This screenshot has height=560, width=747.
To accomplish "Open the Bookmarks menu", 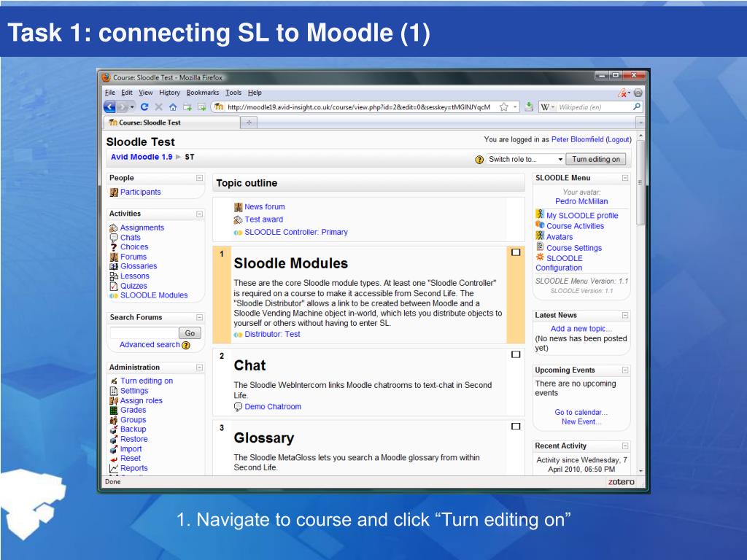I will tap(203, 93).
